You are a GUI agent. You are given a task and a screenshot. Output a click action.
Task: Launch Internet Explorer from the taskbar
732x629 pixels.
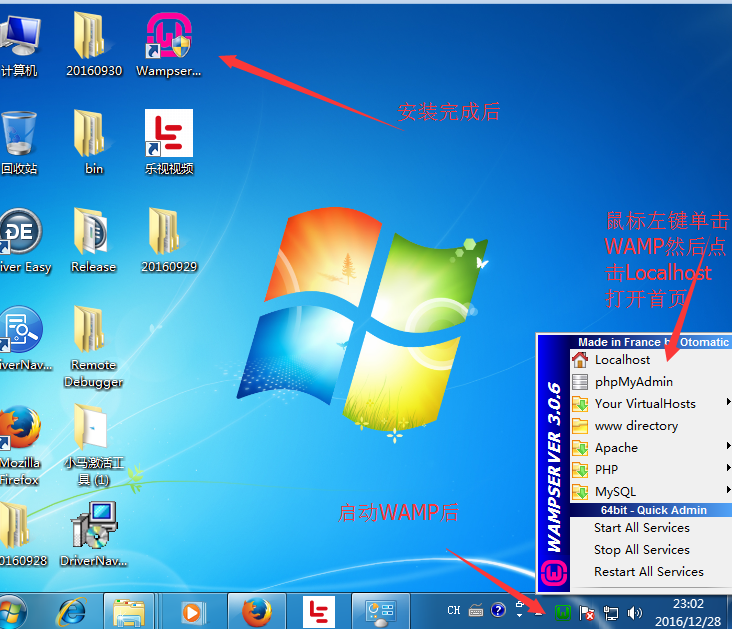coord(72,612)
